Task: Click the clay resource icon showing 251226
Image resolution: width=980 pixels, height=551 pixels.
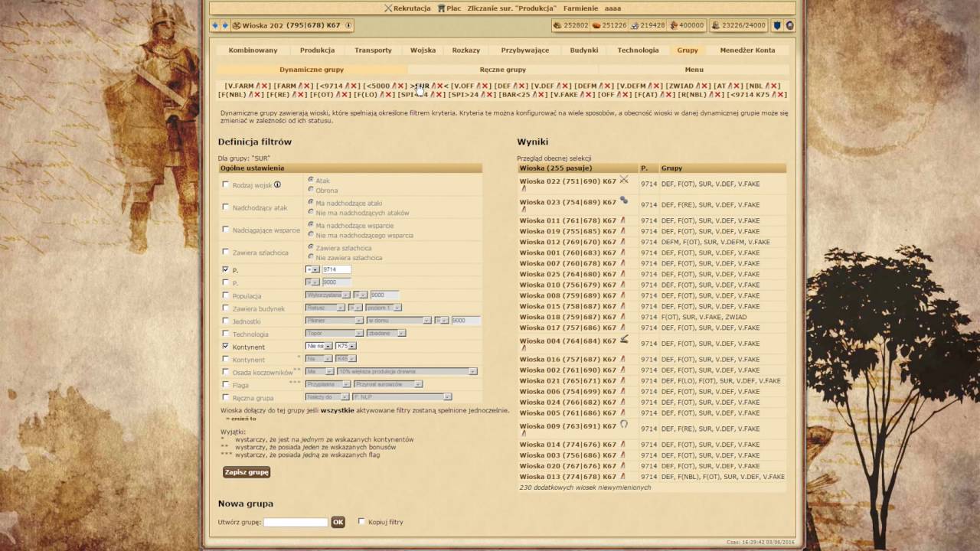Action: pos(596,25)
